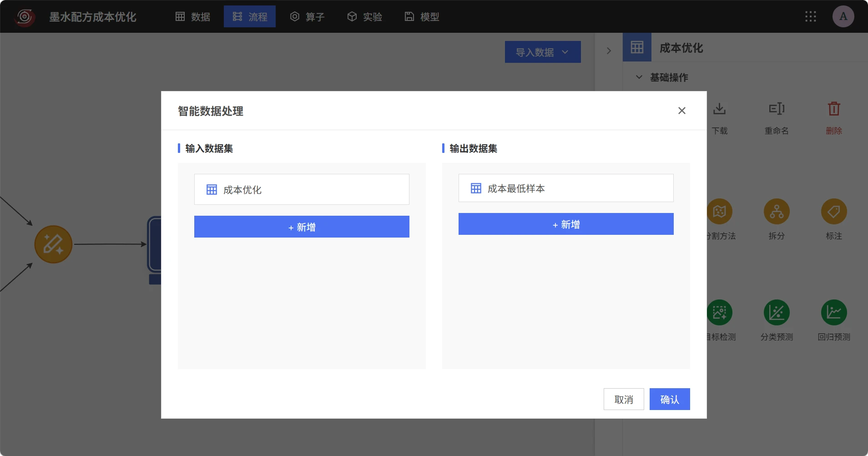
Task: Collapse the right panel with chevron arrow
Action: (x=609, y=51)
